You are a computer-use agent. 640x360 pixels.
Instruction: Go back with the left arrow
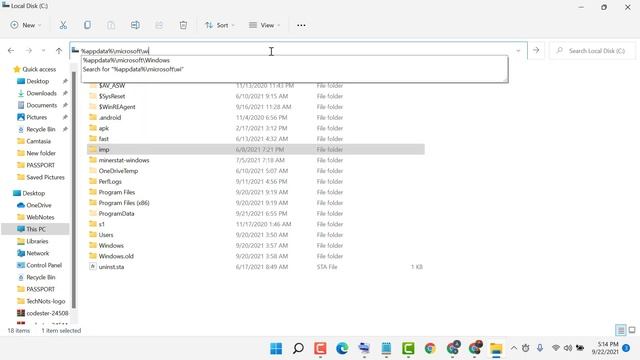(x=11, y=51)
